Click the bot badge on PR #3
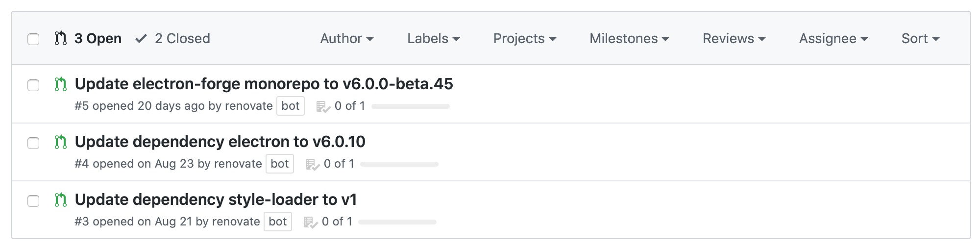The image size is (980, 249). click(278, 222)
